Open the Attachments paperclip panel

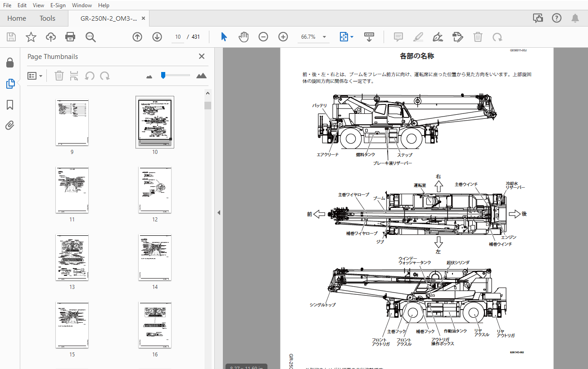[10, 126]
